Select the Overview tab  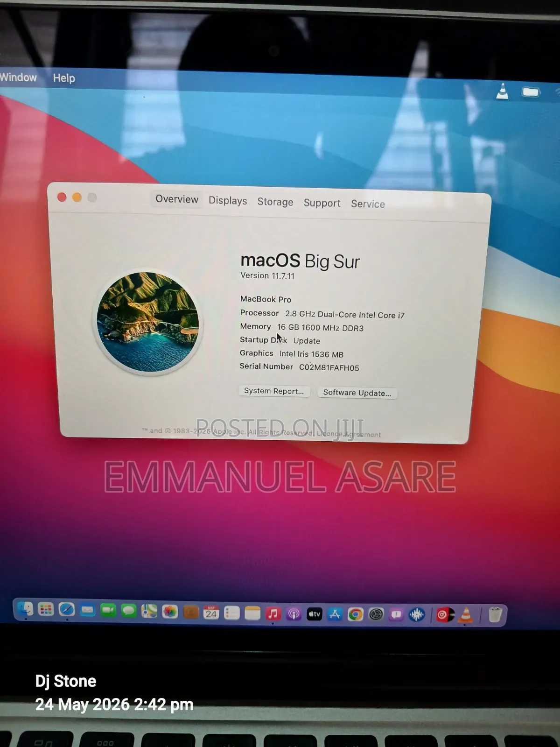click(x=176, y=199)
